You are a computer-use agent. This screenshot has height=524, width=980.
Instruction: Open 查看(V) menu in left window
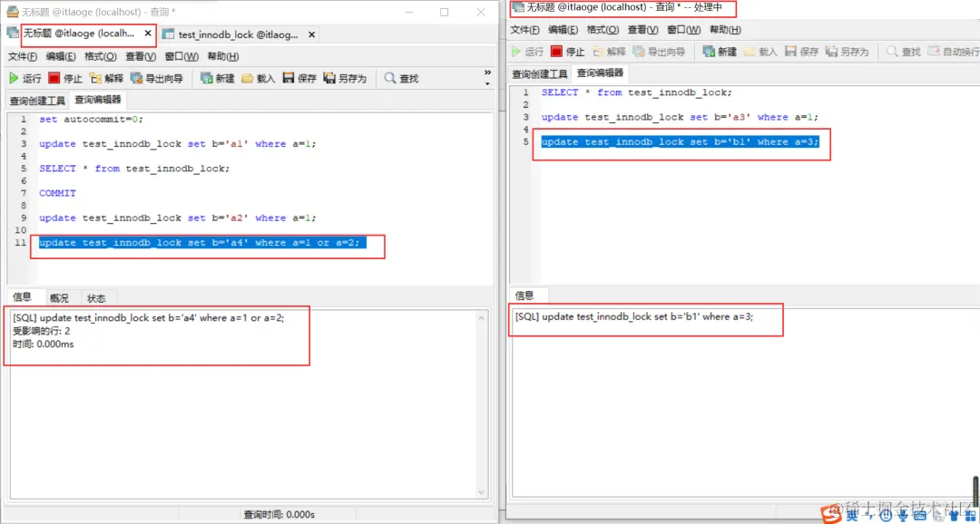[141, 57]
